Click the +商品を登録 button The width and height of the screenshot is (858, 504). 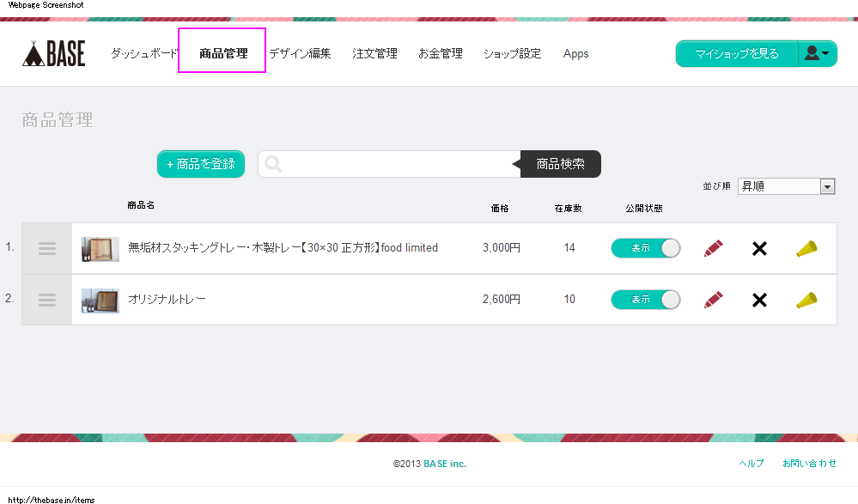pos(201,164)
